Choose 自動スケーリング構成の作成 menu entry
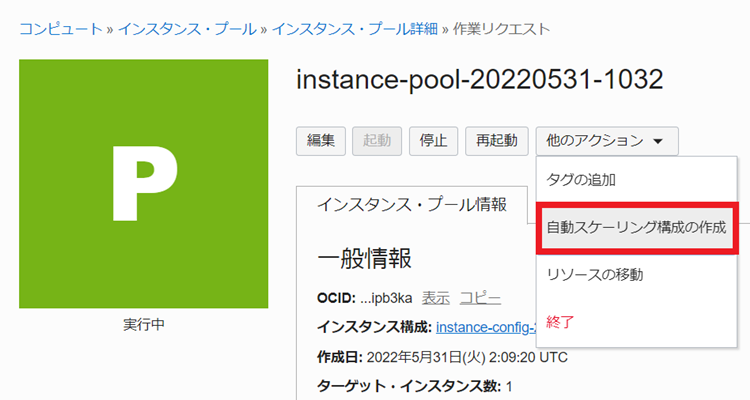Screen dimensions: 750x400 coord(636,227)
